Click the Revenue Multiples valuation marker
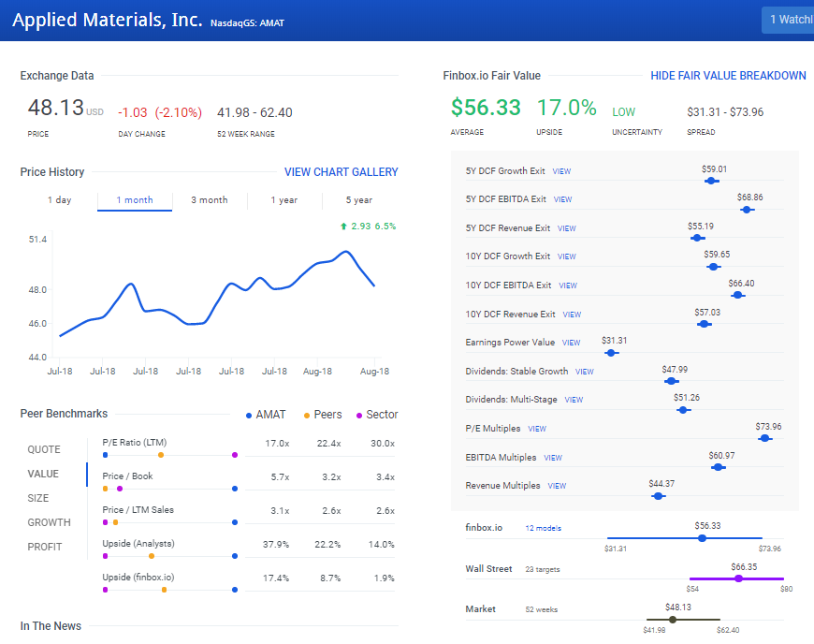Image resolution: width=814 pixels, height=644 pixels. point(658,495)
